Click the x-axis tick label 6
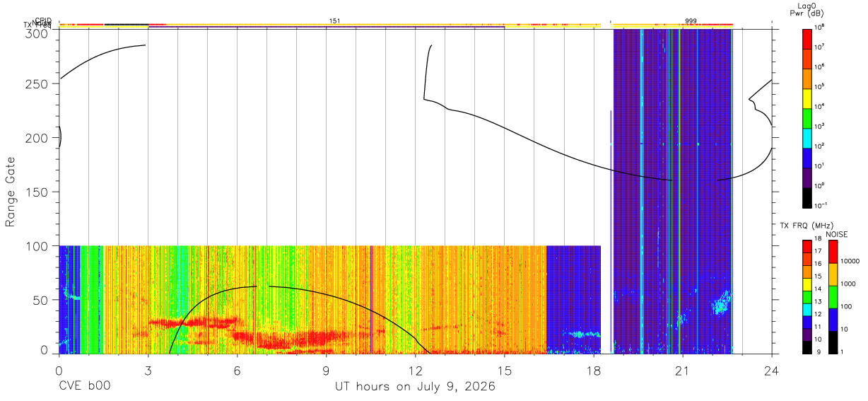 point(237,370)
